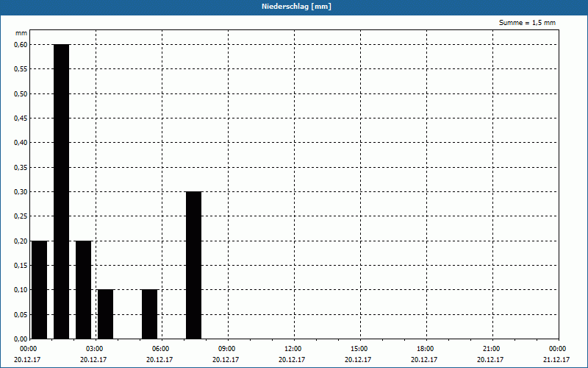Image resolution: width=588 pixels, height=368 pixels.
Task: Click the 0,10 mm bar just before 06:00
Action: pyautogui.click(x=150, y=314)
